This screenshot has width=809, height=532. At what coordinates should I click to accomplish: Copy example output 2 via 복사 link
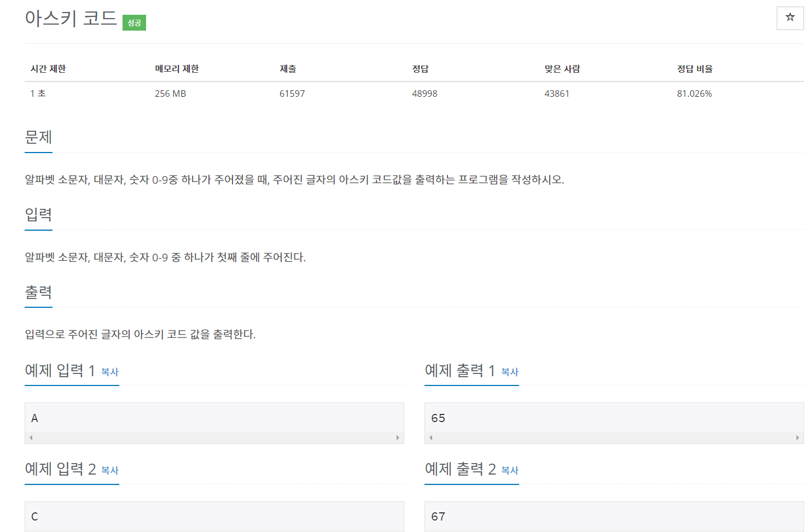(510, 470)
